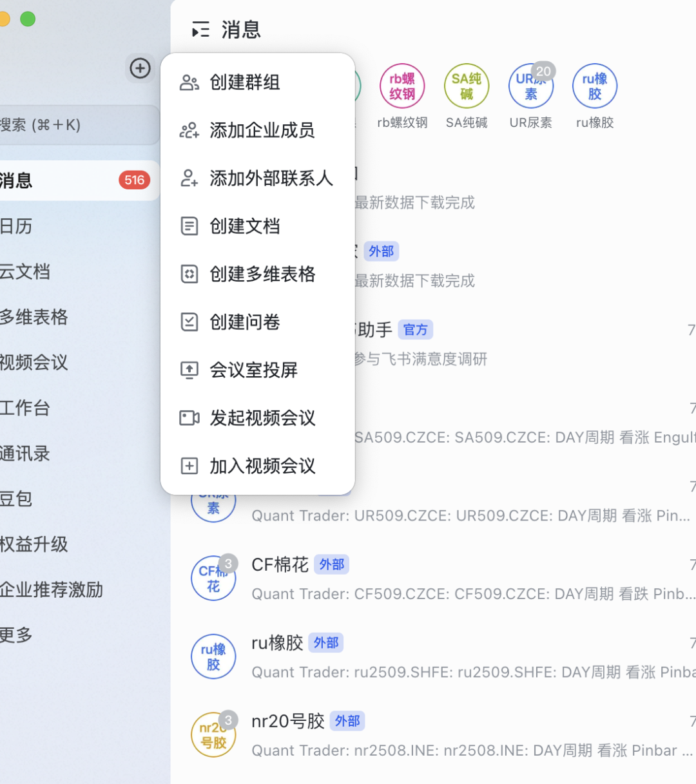Open 企业推荐激励 in the sidebar
The width and height of the screenshot is (696, 784).
(x=79, y=589)
